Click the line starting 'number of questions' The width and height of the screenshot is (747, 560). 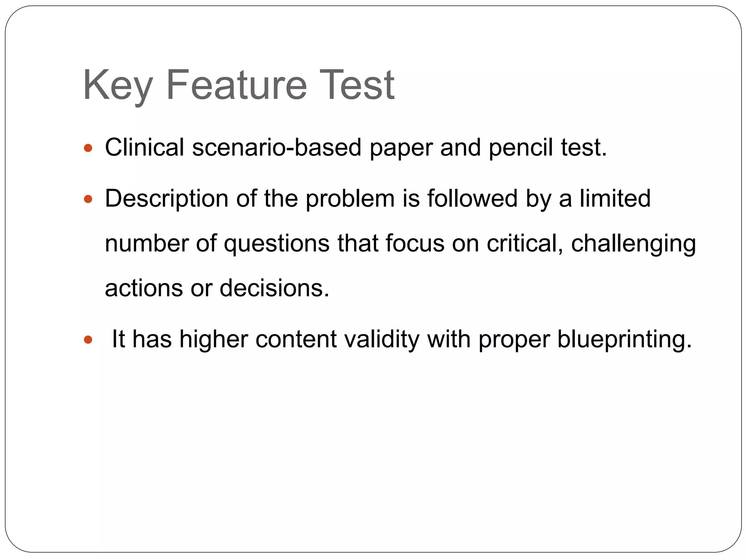pos(400,243)
